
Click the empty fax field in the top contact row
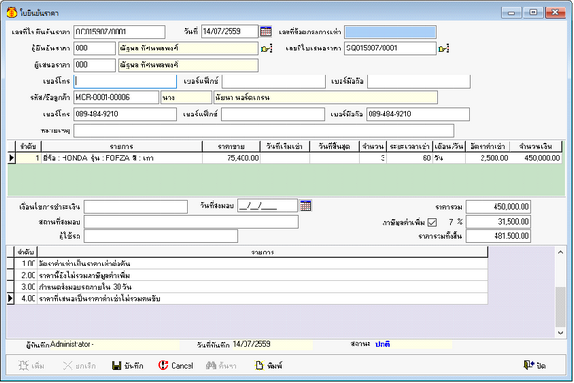(x=273, y=81)
